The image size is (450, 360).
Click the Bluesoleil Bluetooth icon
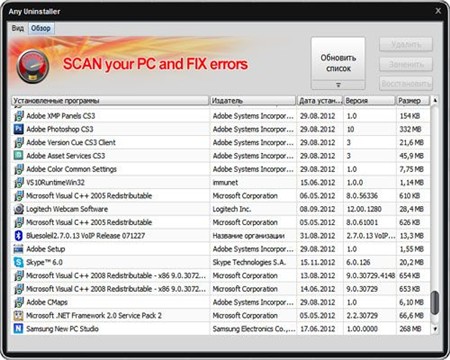[18, 236]
